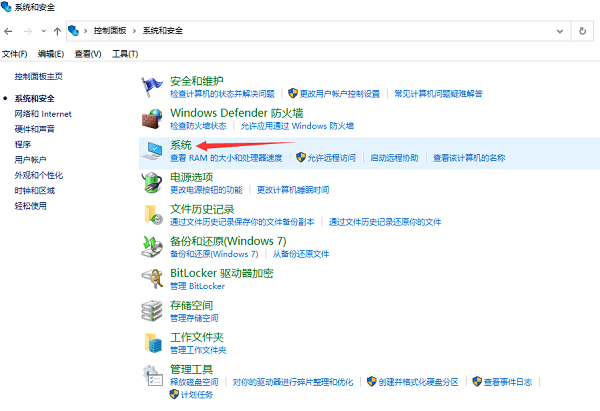Image resolution: width=600 pixels, height=411 pixels.
Task: Select 用户帐户 in sidebar
Action: click(x=31, y=160)
